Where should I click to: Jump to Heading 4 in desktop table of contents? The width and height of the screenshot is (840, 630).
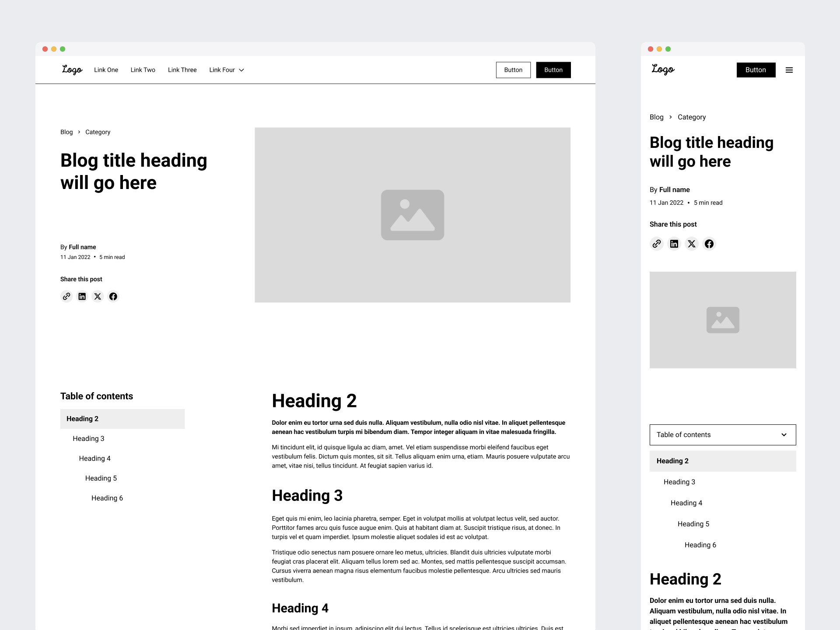pos(94,458)
